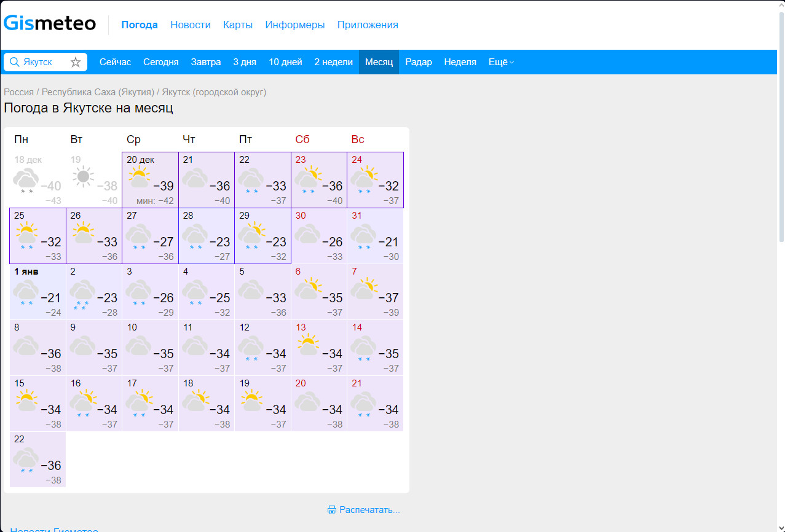Click the Распечатать link

pos(369,510)
